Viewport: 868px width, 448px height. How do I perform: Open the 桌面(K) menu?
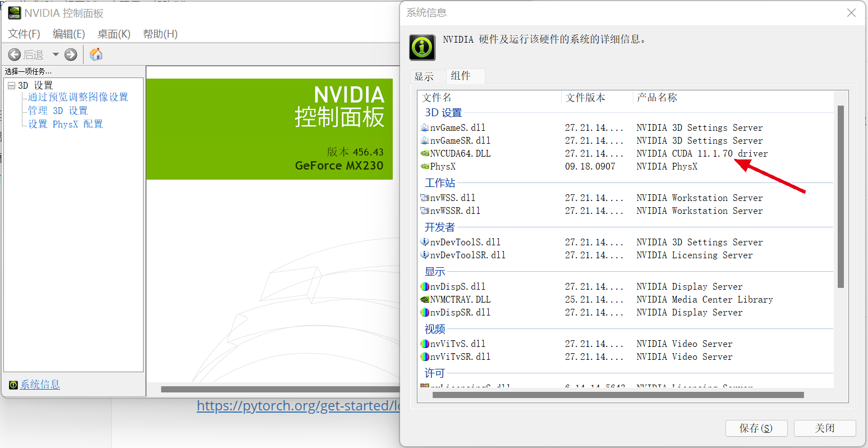pyautogui.click(x=114, y=34)
